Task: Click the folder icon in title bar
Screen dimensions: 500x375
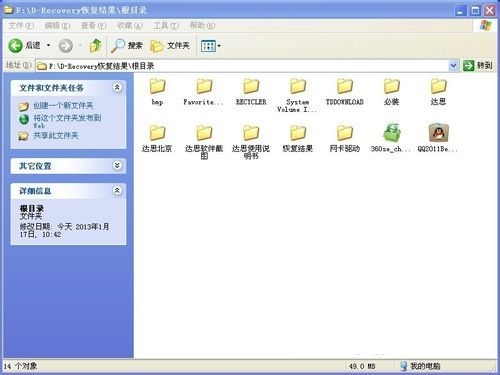Action: (9, 10)
